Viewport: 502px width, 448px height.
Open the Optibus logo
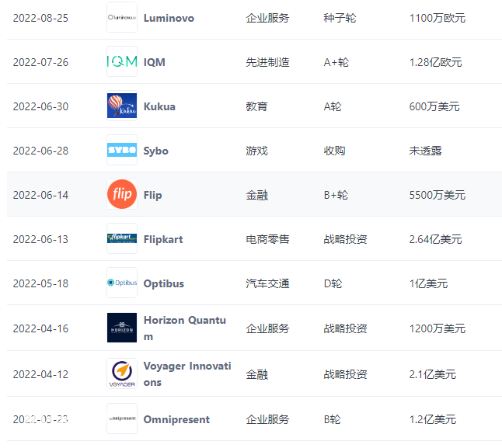[122, 283]
